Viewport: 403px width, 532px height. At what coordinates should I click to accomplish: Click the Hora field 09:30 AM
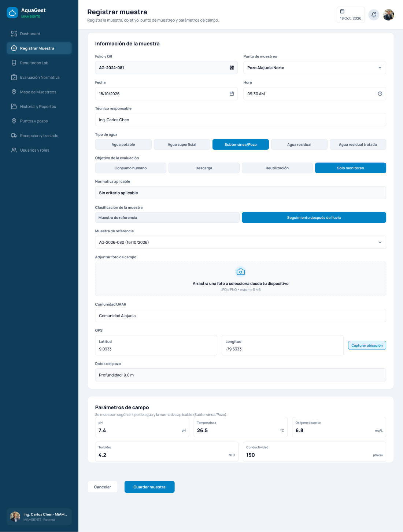pyautogui.click(x=315, y=94)
